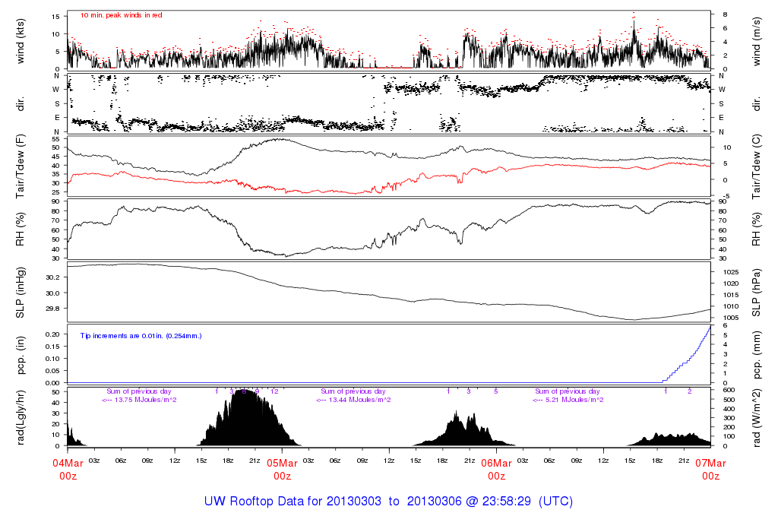
Task: Click the 'pcp. (in)' axis label
Action: pos(21,356)
